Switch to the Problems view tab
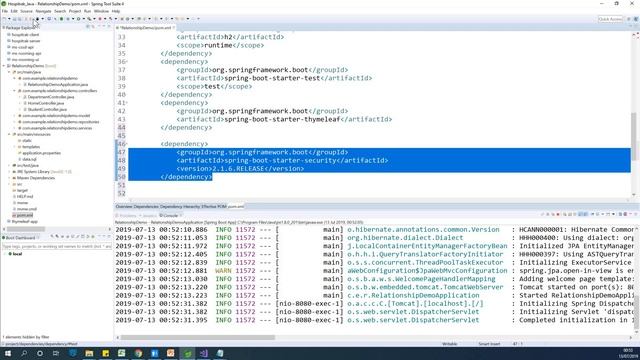Image resolution: width=640 pixels, height=360 pixels. (x=127, y=216)
